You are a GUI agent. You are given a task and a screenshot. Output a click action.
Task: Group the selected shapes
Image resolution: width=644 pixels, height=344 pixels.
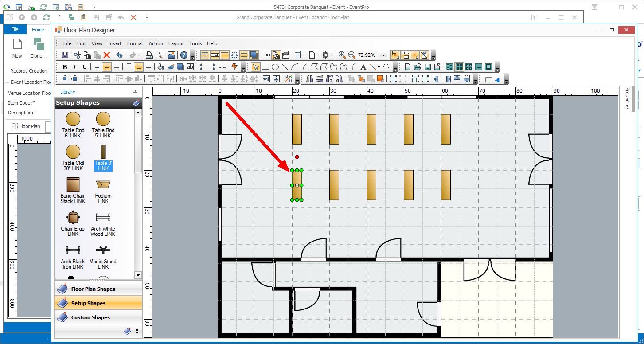(x=393, y=79)
